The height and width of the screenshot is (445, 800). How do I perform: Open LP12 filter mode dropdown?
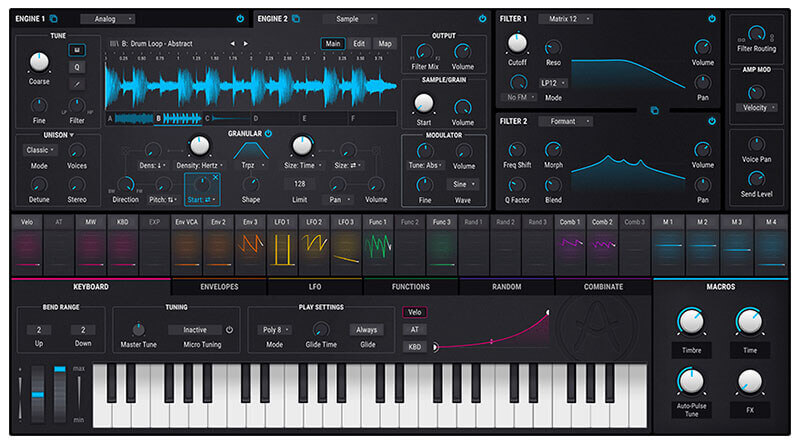pyautogui.click(x=553, y=83)
